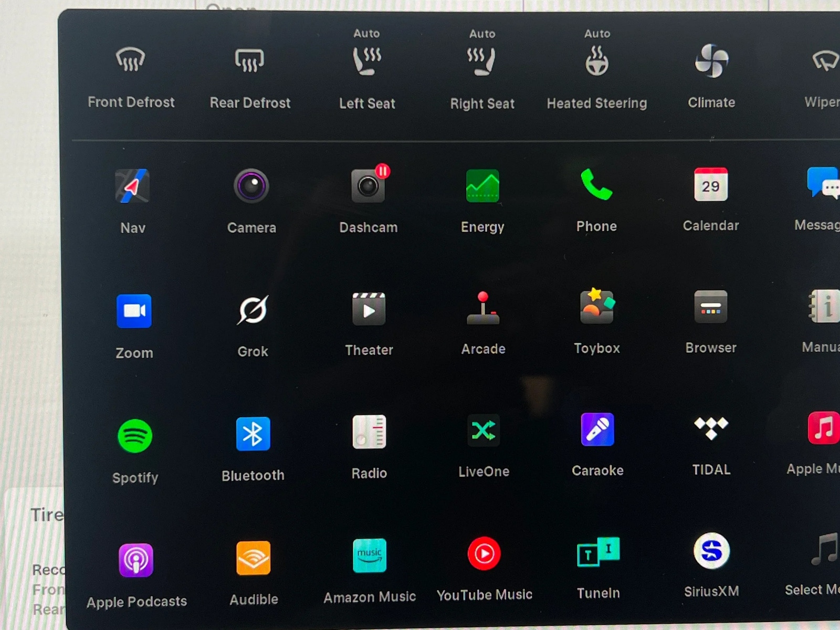Launch the Theater app
This screenshot has height=630, width=840.
(x=369, y=310)
